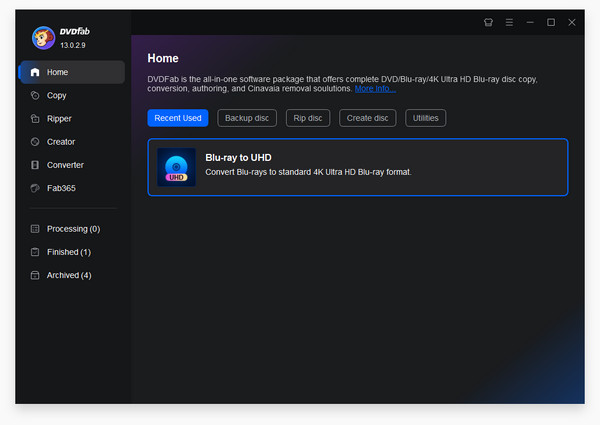The image size is (600, 425).
Task: Click the Blu-ray to UHD title
Action: (x=238, y=158)
